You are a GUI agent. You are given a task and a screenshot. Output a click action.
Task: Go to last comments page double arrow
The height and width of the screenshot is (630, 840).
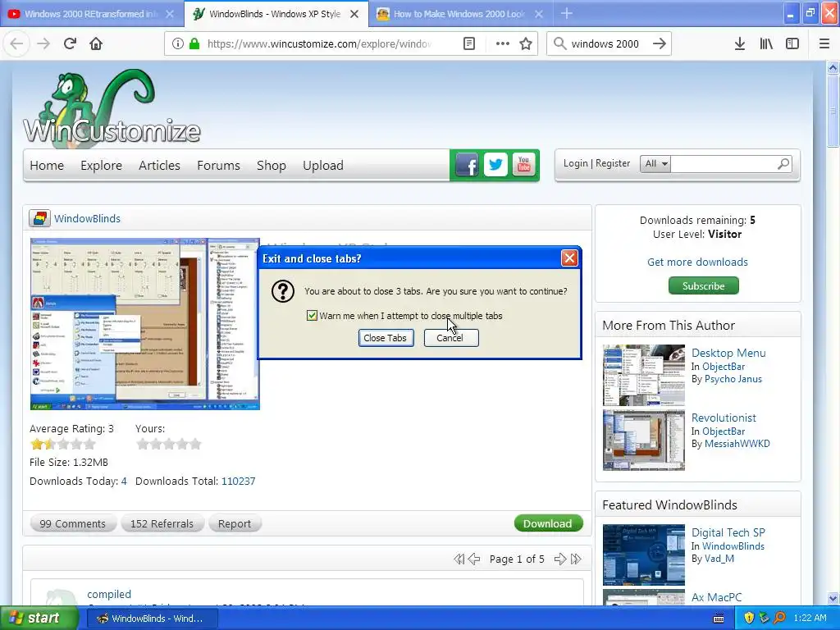(x=576, y=559)
